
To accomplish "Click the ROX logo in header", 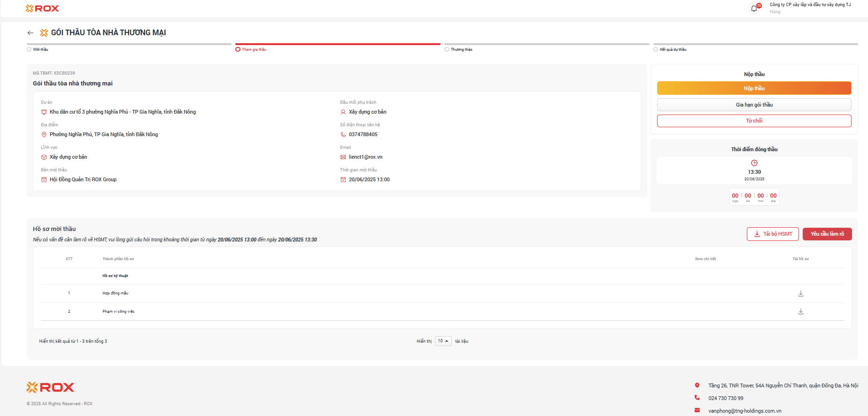I will click(42, 8).
